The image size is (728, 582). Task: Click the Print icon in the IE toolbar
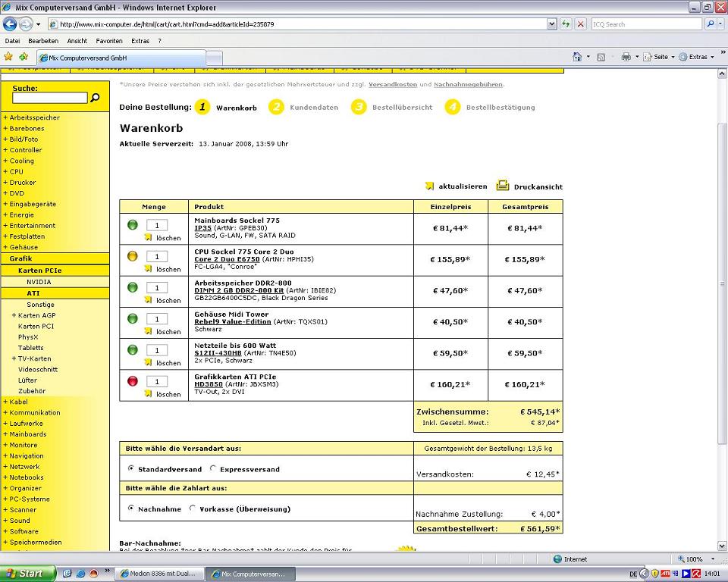626,57
